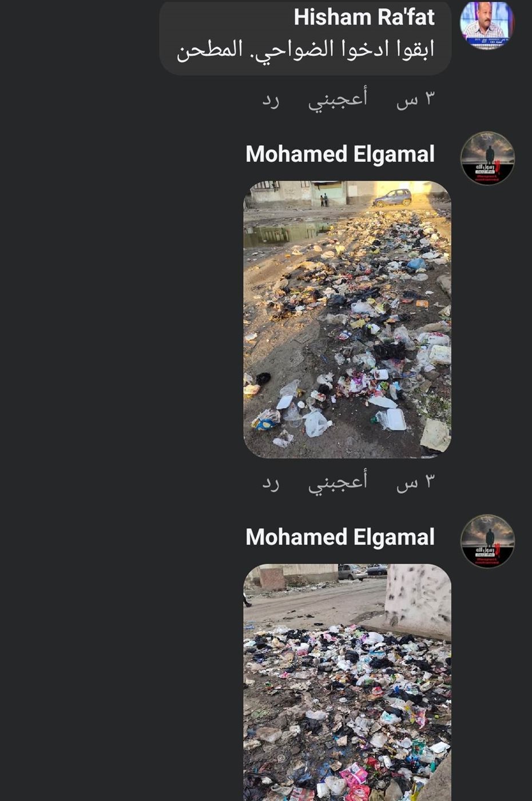Viewport: 532px width, 801px height.
Task: Click the Hisham Ra'fat commenter name
Action: click(364, 17)
